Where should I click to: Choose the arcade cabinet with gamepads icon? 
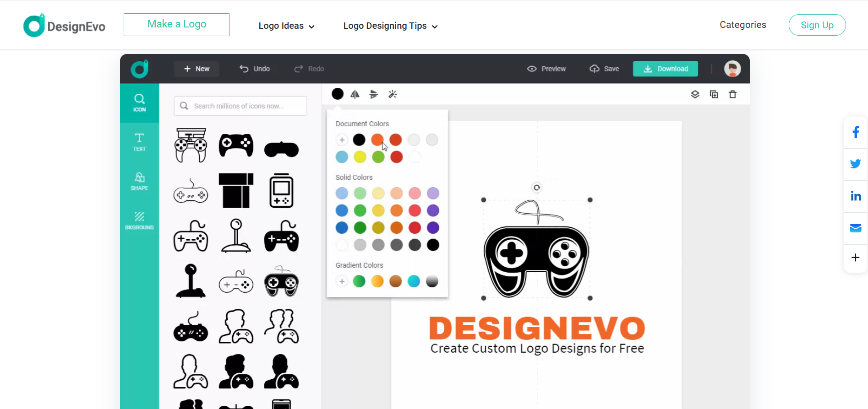pyautogui.click(x=191, y=145)
